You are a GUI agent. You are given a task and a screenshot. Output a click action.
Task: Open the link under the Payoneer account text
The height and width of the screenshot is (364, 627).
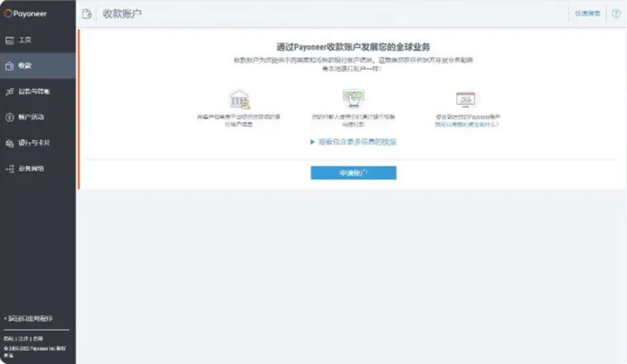click(467, 124)
